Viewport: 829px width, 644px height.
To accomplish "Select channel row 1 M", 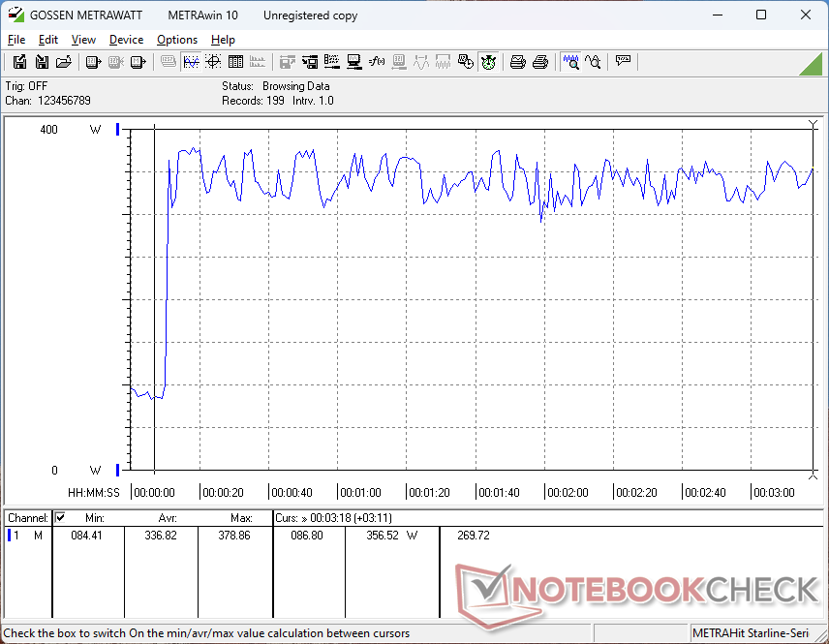I will tap(27, 536).
